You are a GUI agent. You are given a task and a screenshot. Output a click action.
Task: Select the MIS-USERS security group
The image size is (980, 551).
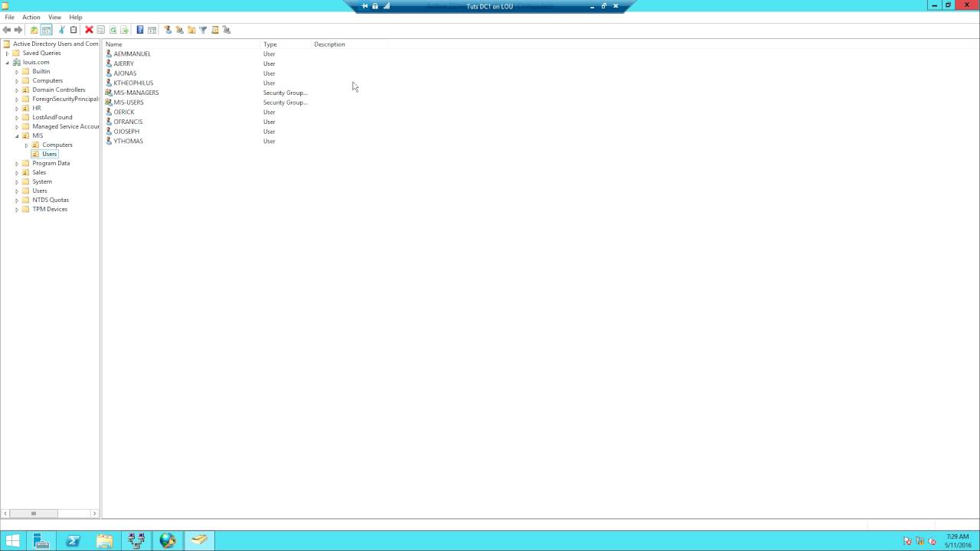coord(129,103)
